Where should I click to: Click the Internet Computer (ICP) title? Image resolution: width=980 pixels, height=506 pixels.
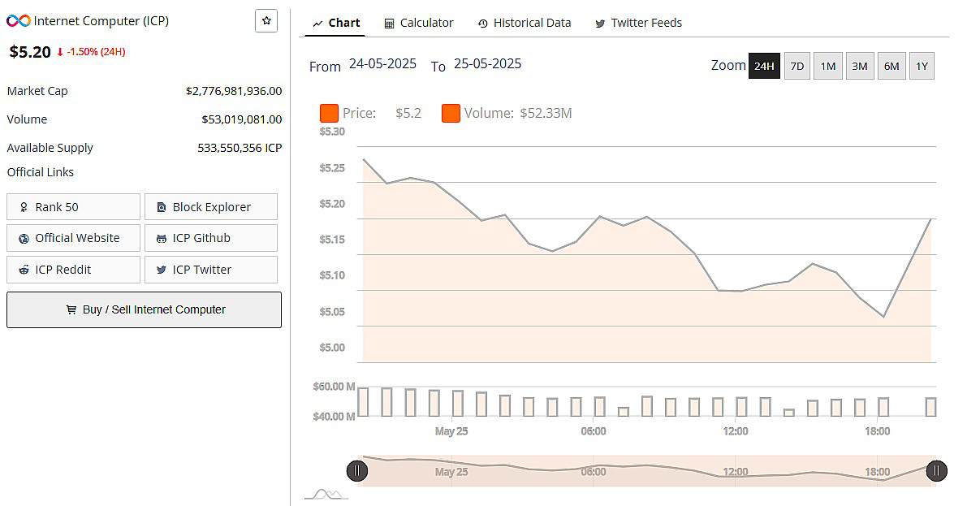[x=101, y=21]
